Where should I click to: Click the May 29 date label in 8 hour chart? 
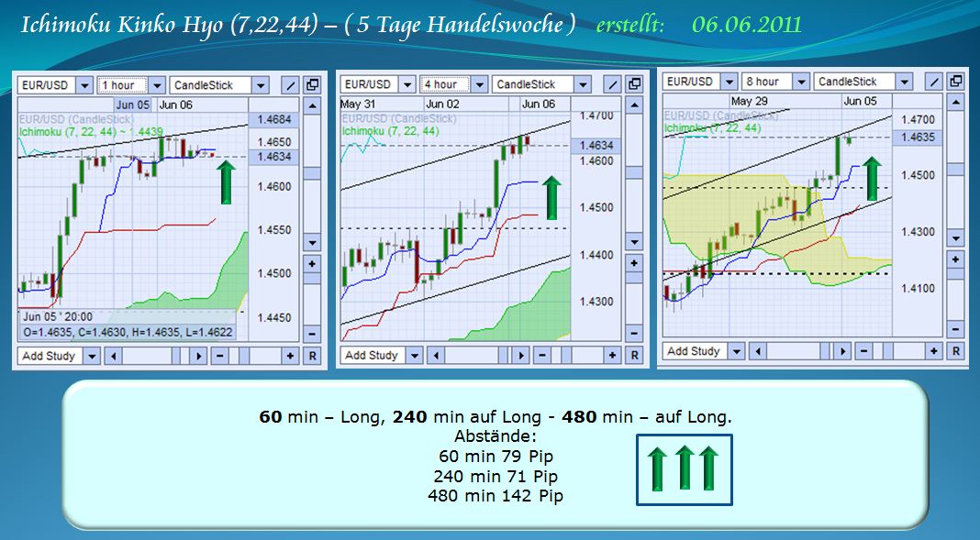tap(750, 101)
